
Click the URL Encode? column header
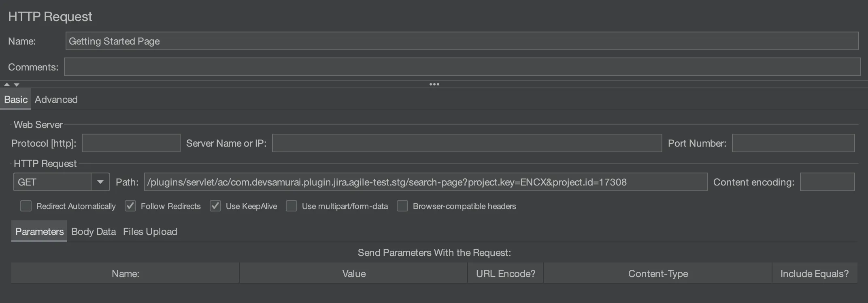[x=505, y=274]
